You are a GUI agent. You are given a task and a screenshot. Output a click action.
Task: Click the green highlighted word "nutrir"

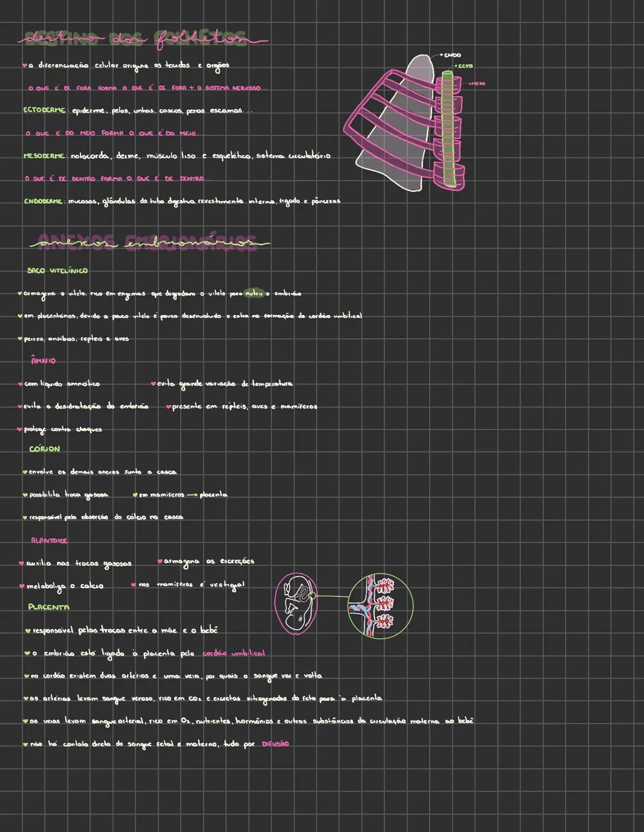(254, 293)
